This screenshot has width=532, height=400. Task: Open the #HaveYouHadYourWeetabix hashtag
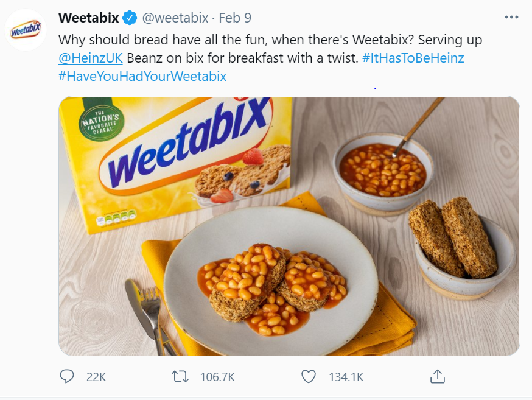(141, 77)
